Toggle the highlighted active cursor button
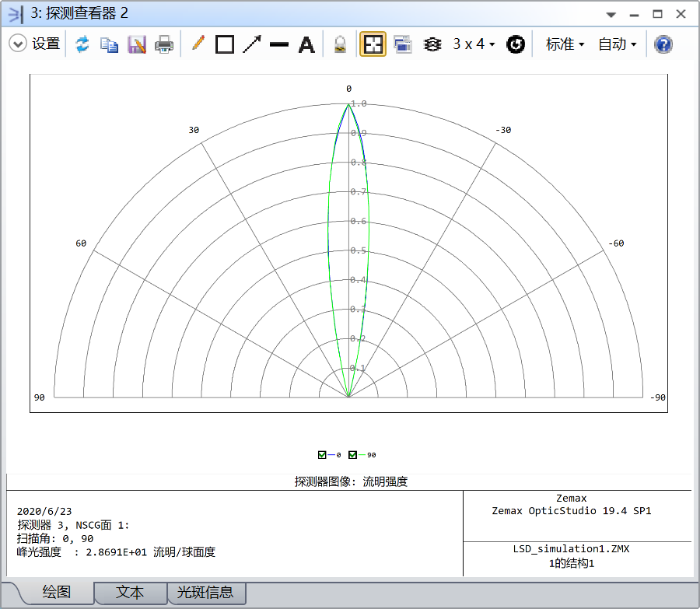Screen dimensions: 700x609 point(373,44)
